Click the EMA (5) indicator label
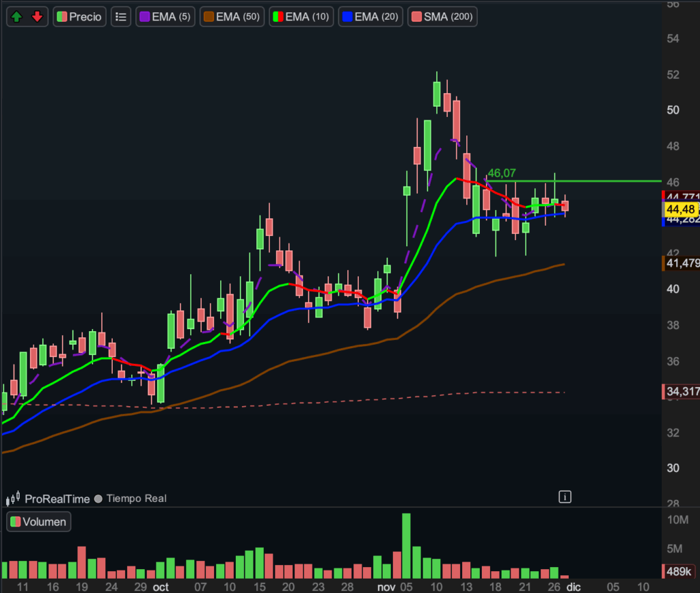 pyautogui.click(x=165, y=16)
